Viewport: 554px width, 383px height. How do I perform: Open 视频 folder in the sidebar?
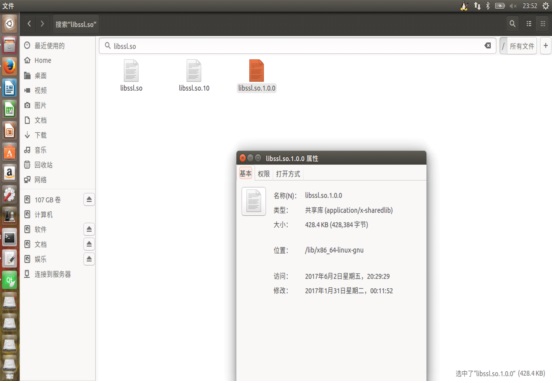40,90
